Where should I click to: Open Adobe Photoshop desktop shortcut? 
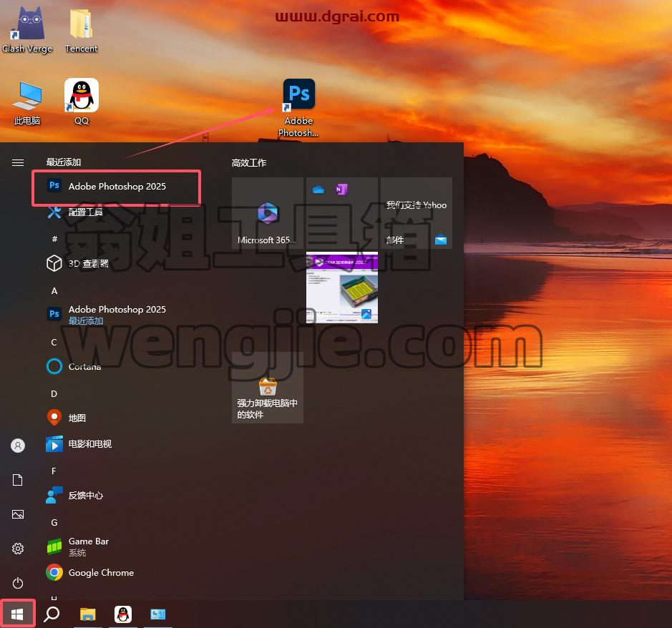coord(298,108)
